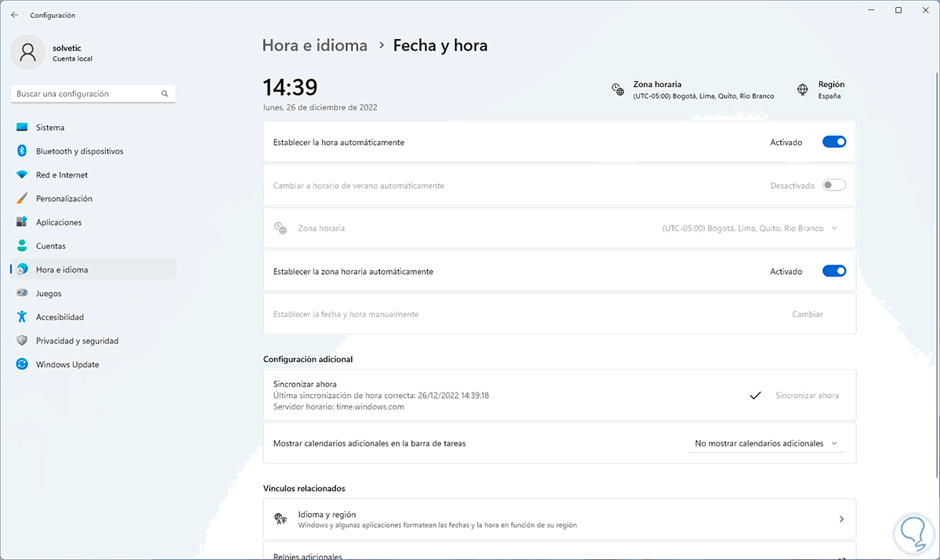Screen dimensions: 940x560
Task: Go to Cuentas section
Action: [x=50, y=246]
